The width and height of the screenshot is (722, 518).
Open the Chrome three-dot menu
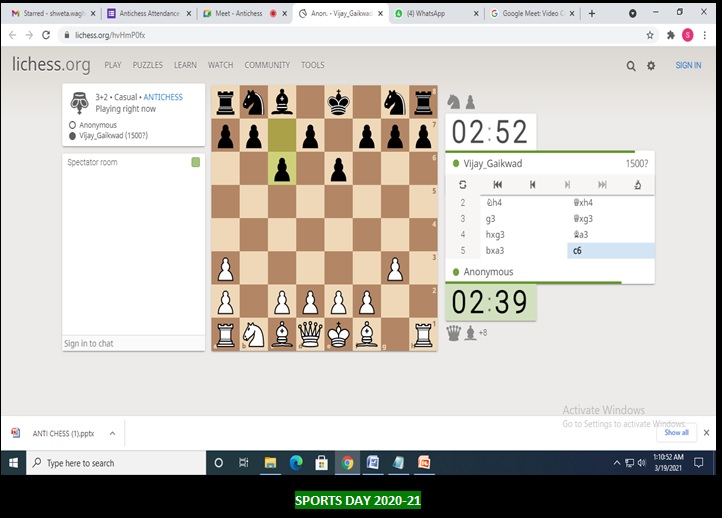[x=705, y=35]
